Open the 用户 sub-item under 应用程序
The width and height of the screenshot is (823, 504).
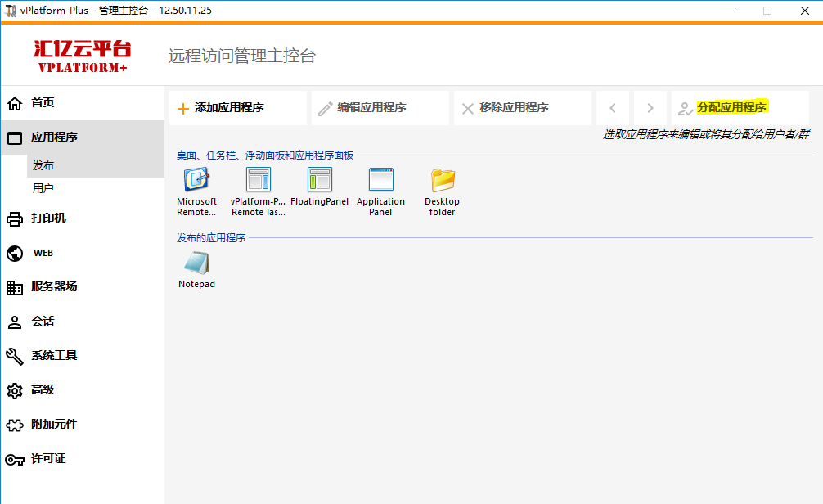(x=43, y=188)
